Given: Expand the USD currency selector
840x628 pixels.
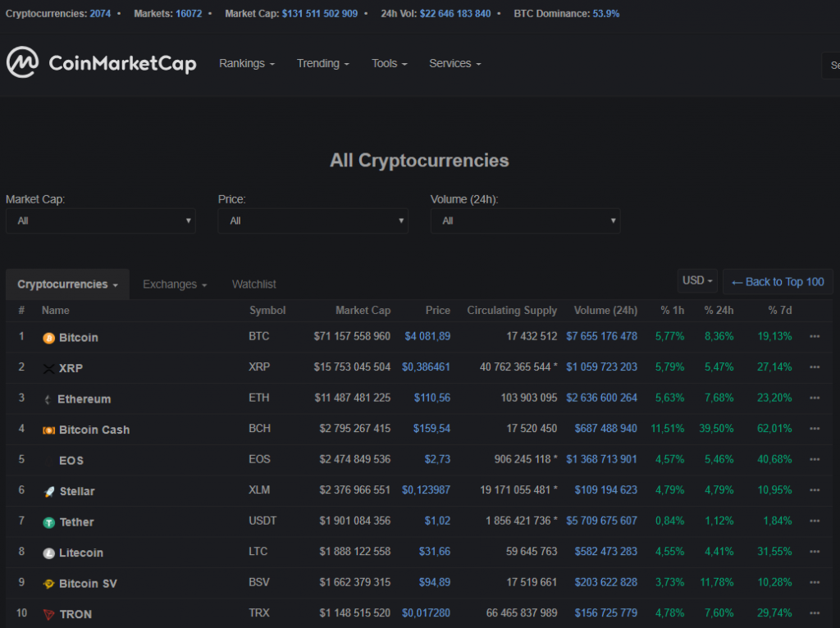Looking at the screenshot, I should click(697, 281).
